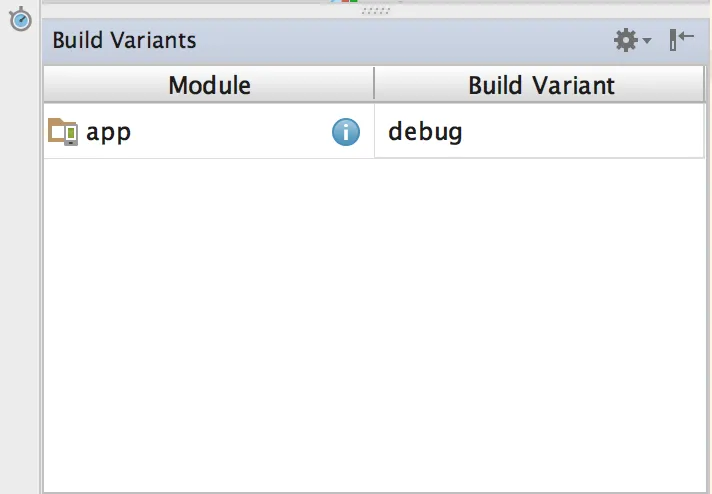
Task: Click blank space between app and info icon
Action: pyautogui.click(x=230, y=132)
